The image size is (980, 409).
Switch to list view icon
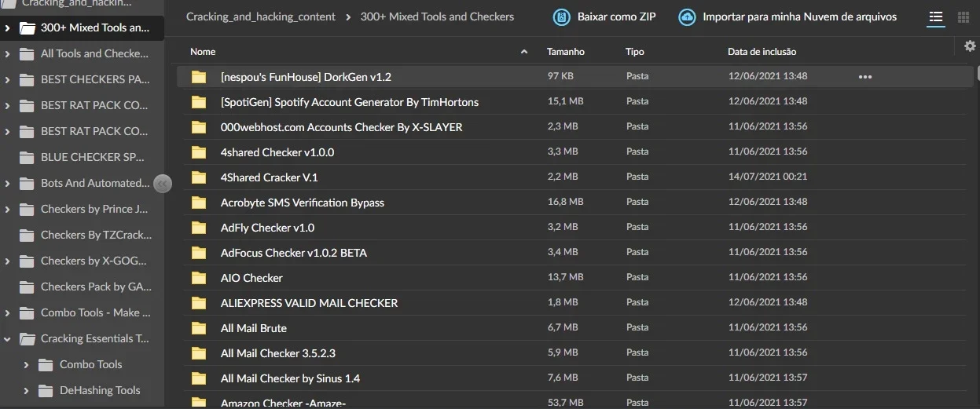click(x=935, y=16)
